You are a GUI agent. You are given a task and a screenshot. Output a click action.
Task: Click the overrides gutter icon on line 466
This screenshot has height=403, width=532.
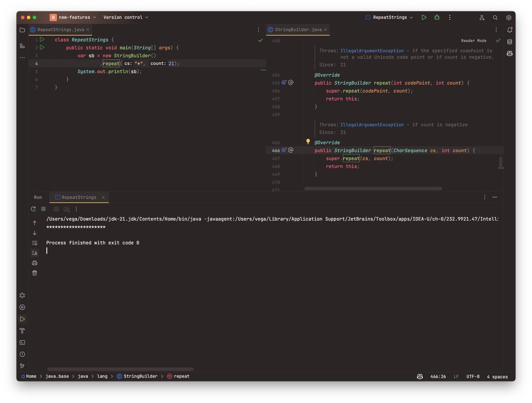tap(284, 150)
